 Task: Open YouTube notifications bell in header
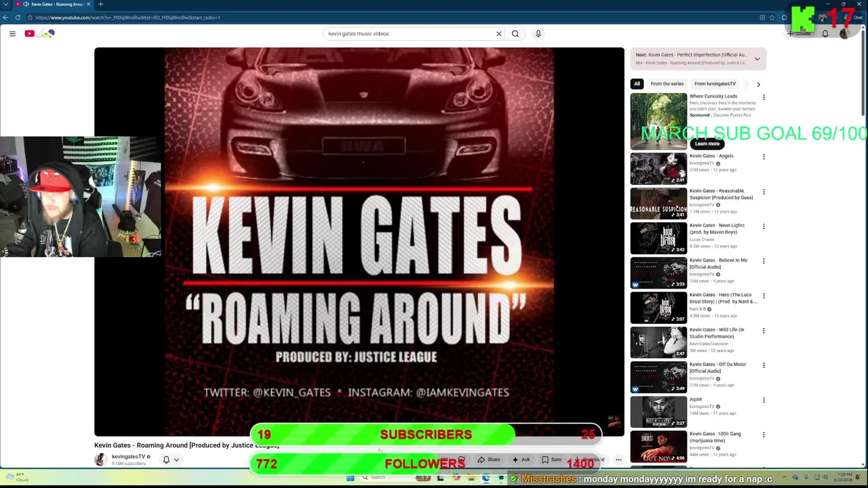pos(825,33)
